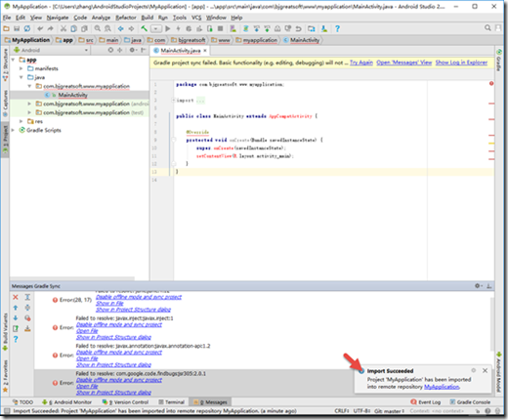Click the Forward navigation arrow icon
Image resolution: width=508 pixels, height=420 pixels.
tap(131, 28)
